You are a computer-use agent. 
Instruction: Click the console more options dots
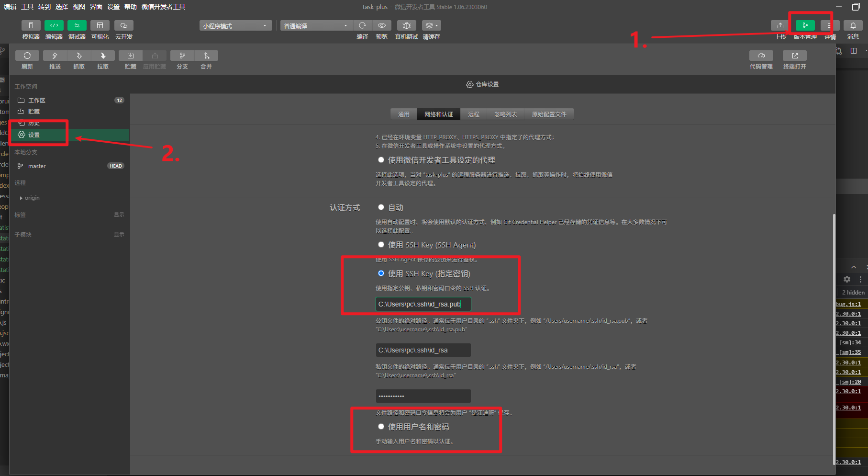point(860,279)
